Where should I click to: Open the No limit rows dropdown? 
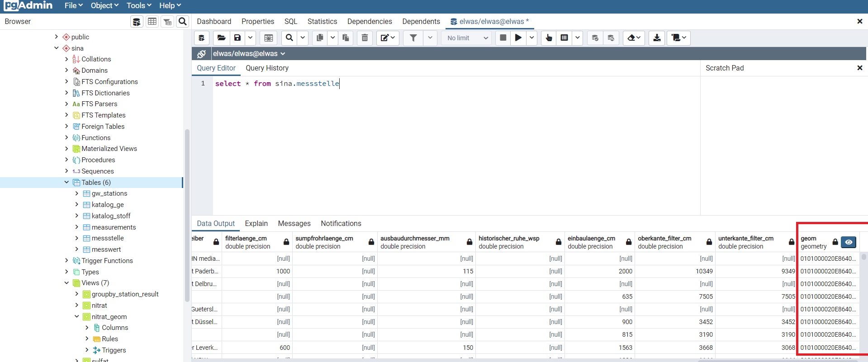click(x=467, y=38)
